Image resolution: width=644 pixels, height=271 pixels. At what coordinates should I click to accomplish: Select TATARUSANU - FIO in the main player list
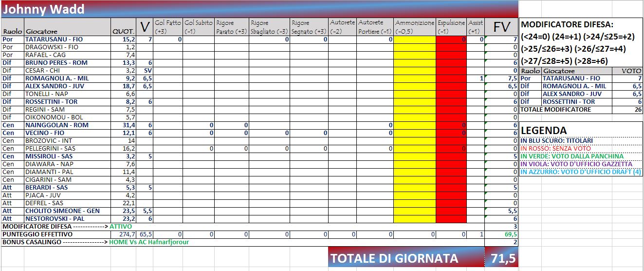coord(67,39)
